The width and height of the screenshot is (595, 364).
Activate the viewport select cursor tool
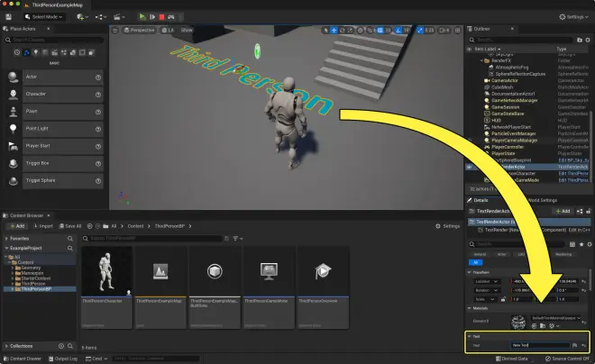[x=325, y=31]
